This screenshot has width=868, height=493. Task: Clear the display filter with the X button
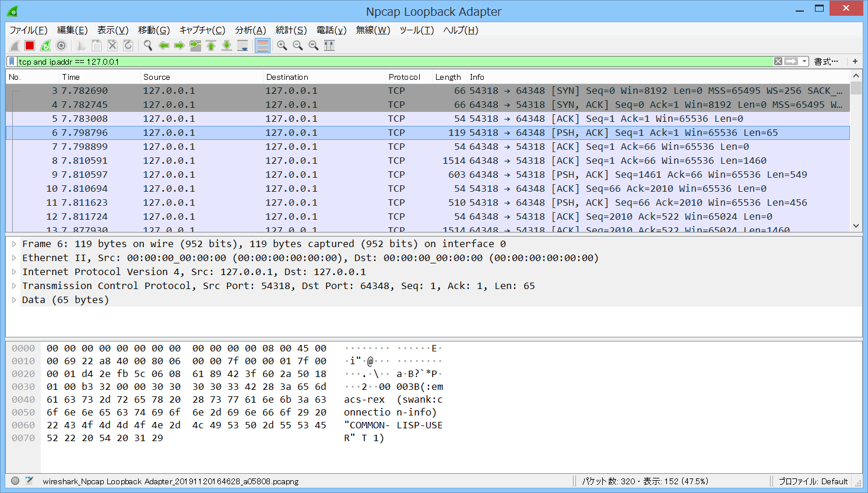click(778, 61)
